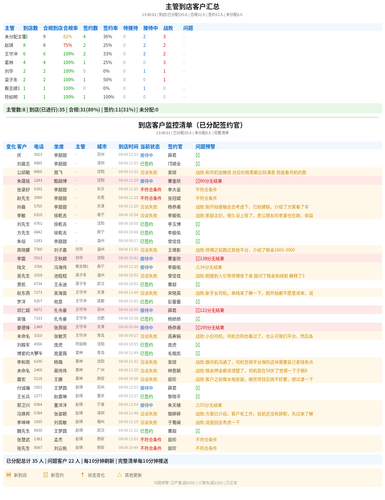Image resolution: width=385 pixels, height=500 pixels.
Task: Click the 新到店 legend icon
Action: click(9, 475)
